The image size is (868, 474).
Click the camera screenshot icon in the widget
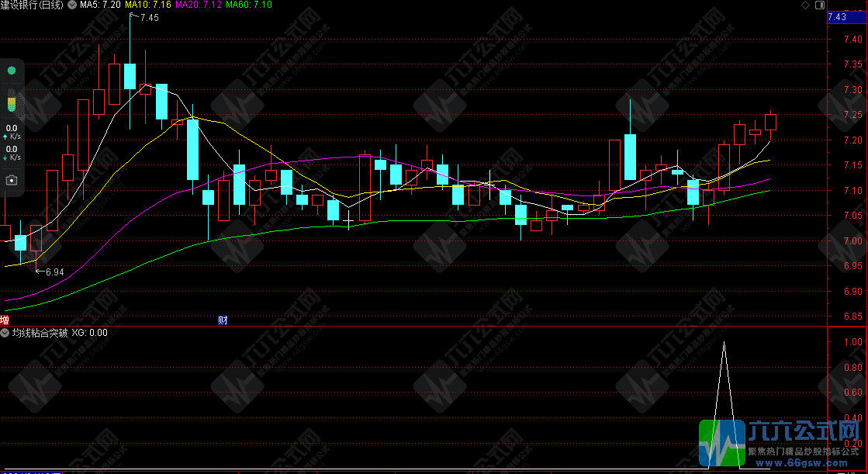(12, 180)
